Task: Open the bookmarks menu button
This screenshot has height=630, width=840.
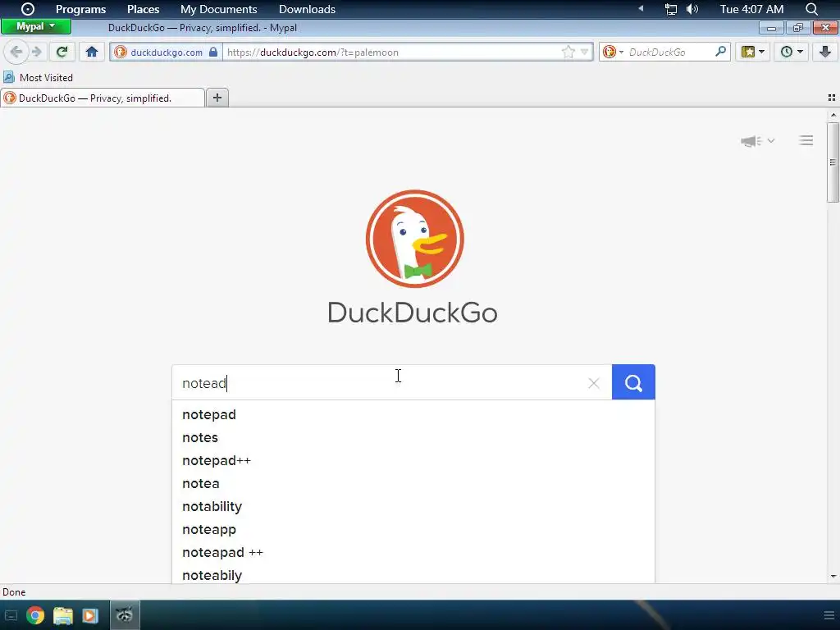Action: pyautogui.click(x=753, y=52)
